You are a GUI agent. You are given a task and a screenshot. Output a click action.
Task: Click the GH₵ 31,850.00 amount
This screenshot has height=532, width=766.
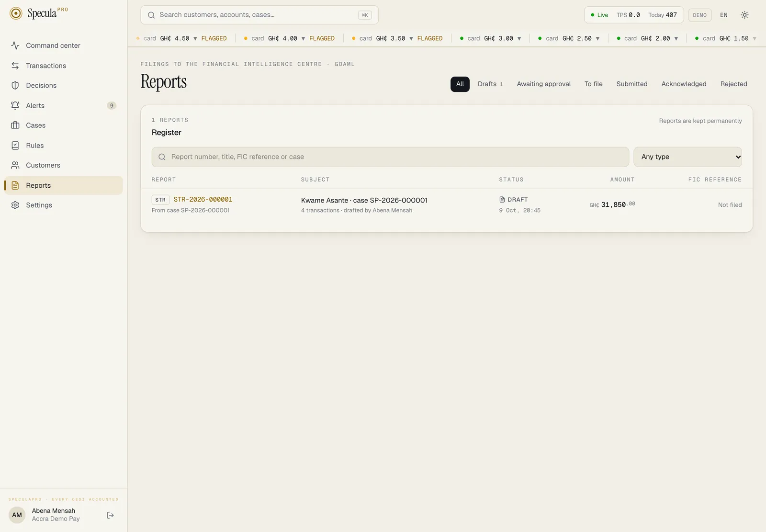click(x=612, y=204)
